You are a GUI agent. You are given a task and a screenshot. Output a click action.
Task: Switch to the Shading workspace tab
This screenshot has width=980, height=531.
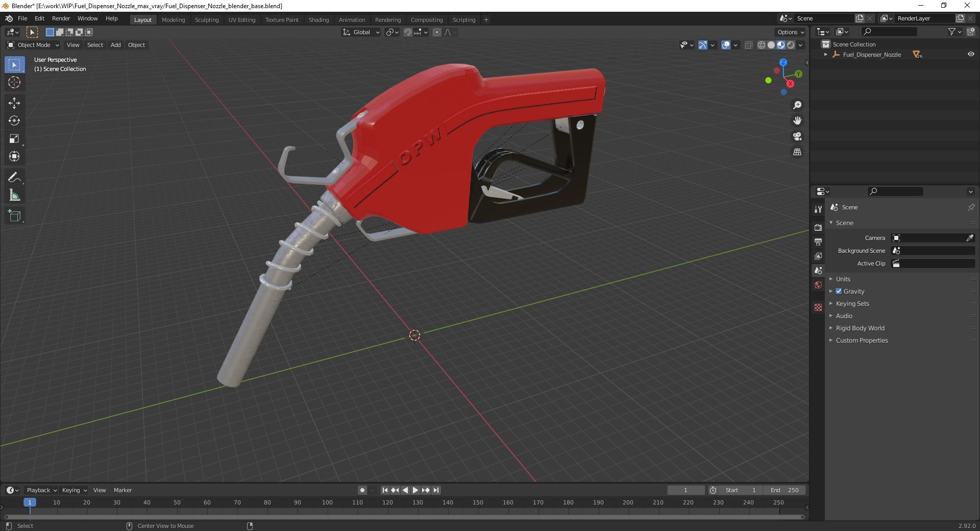[x=319, y=20]
